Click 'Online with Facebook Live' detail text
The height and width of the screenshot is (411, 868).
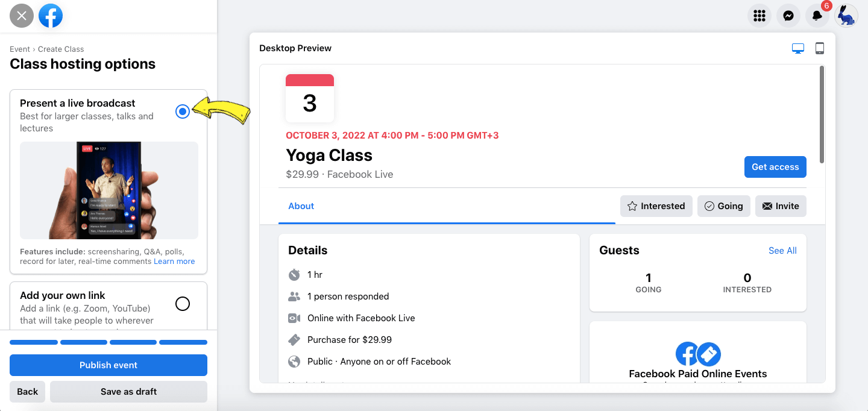coord(361,318)
